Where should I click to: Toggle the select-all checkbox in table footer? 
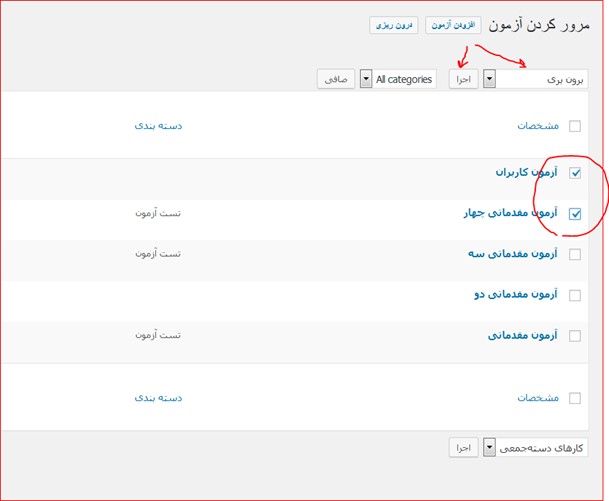[x=574, y=398]
